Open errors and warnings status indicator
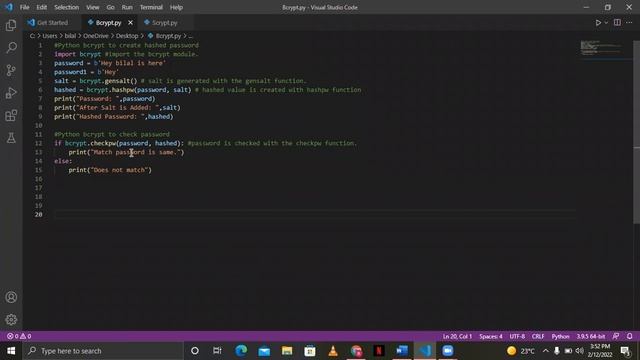 tap(19, 336)
